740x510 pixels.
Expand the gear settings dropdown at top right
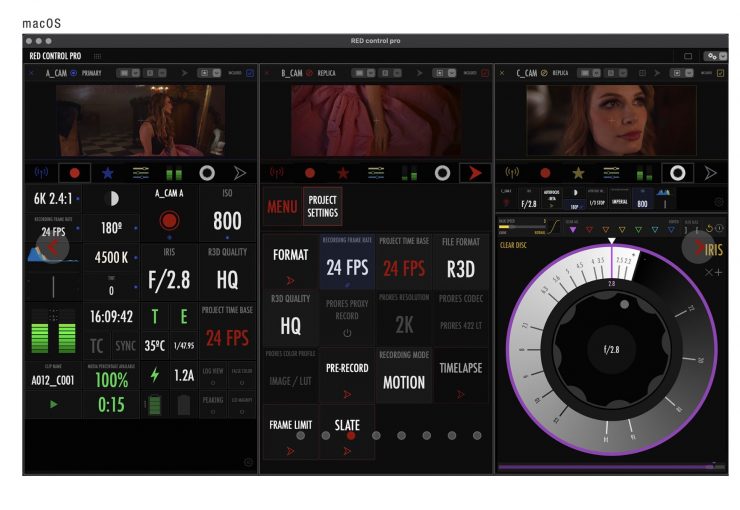[715, 56]
